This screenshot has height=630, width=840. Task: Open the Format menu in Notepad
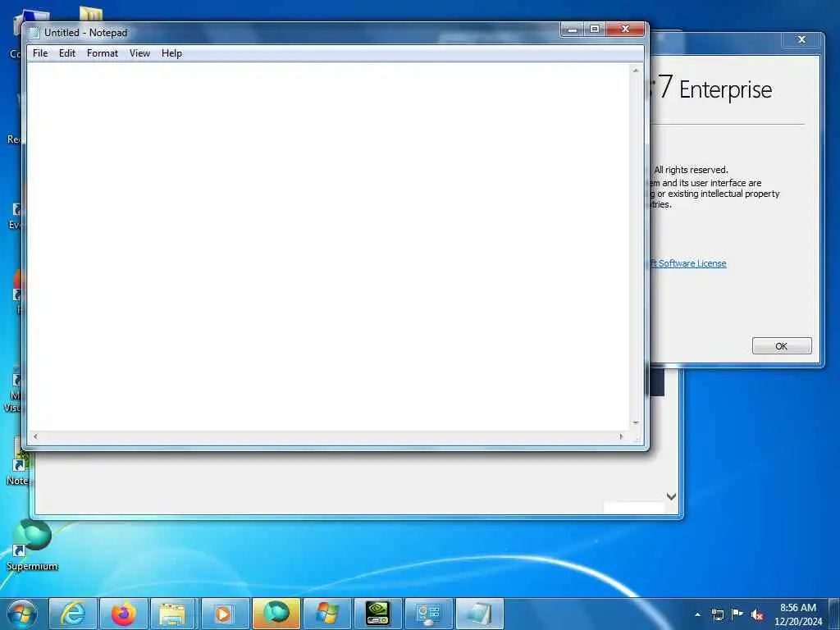tap(103, 53)
